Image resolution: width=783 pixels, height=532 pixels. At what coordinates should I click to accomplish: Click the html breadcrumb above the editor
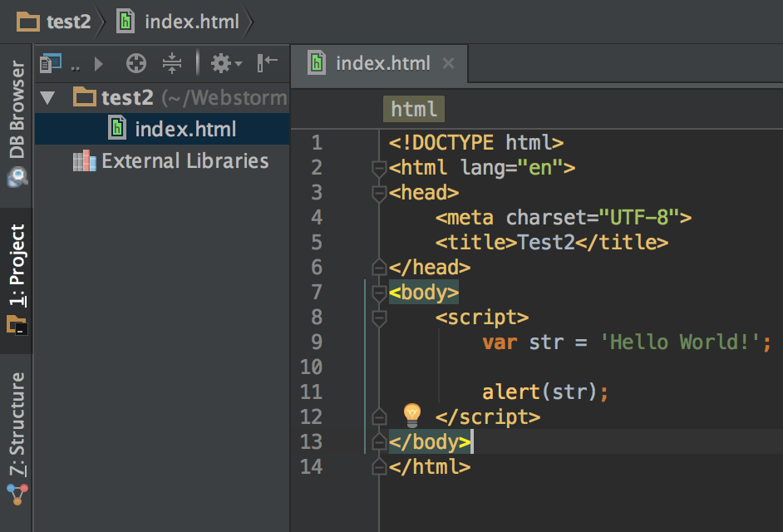pyautogui.click(x=413, y=109)
